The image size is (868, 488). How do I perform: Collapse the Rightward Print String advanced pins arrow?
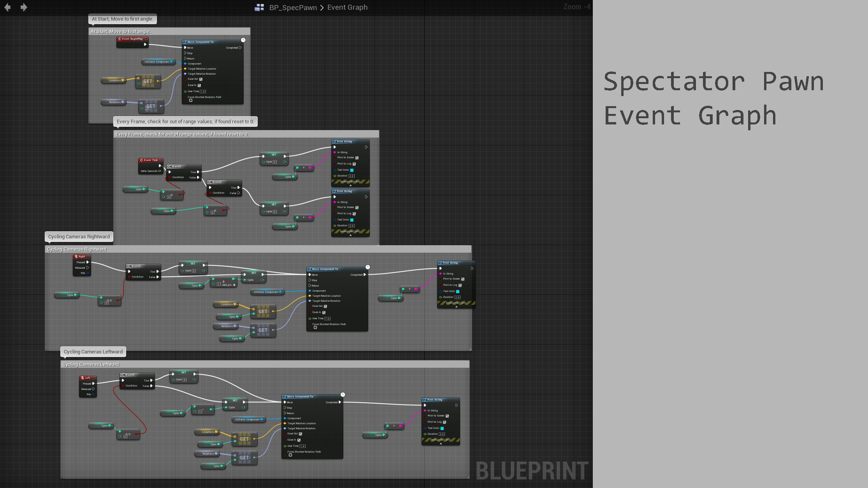point(456,307)
